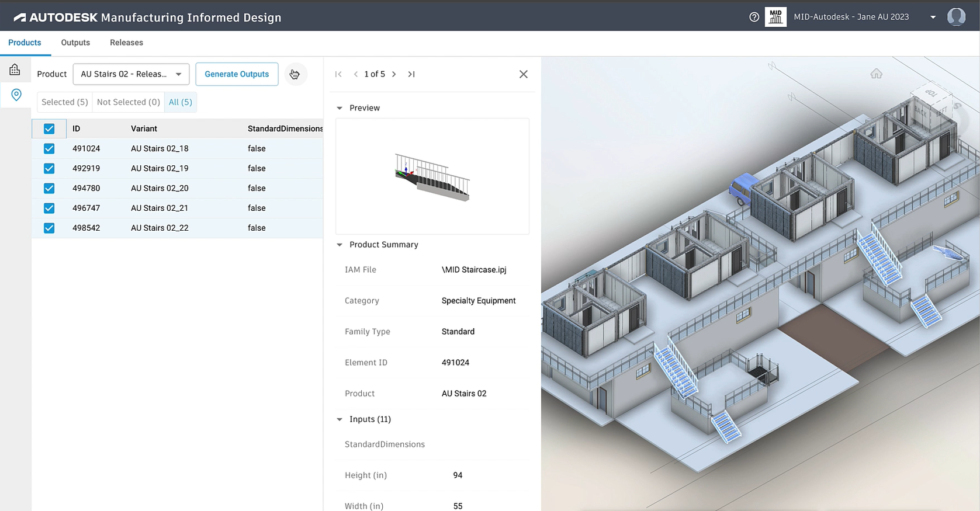Click the Generate Outputs button

[237, 74]
